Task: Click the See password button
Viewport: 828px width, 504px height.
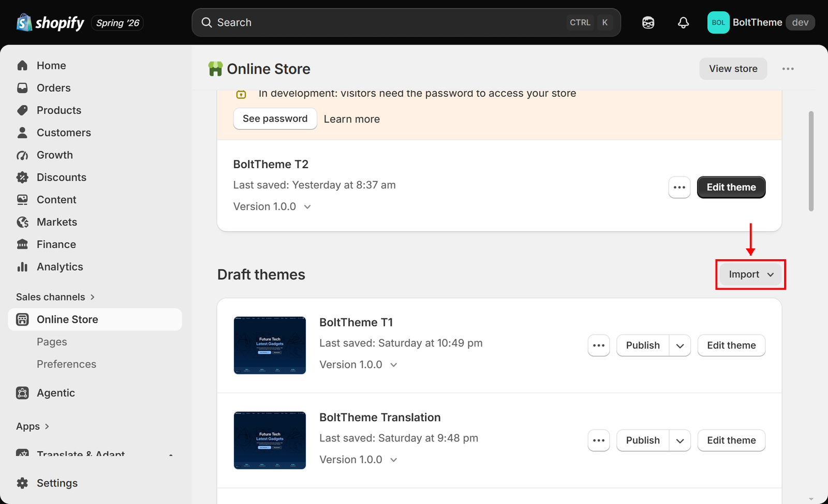Action: click(275, 119)
